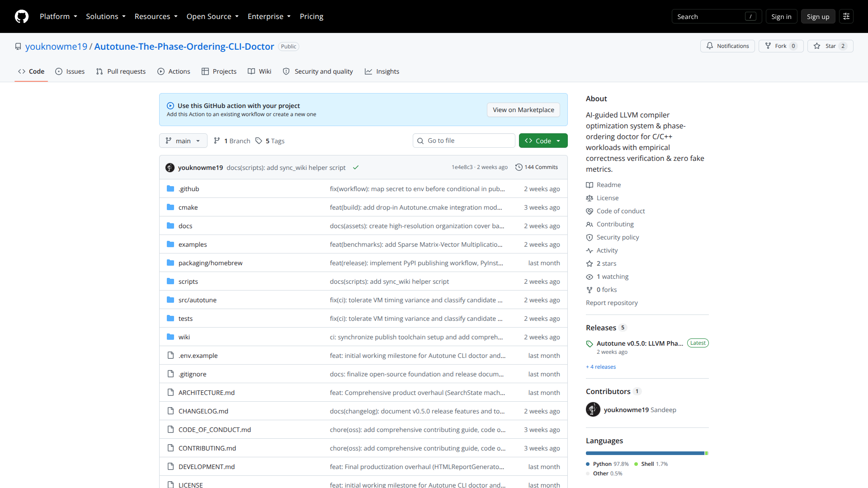Screen dimensions: 868x488
Task: Switch to the Insights tab
Action: click(382, 71)
